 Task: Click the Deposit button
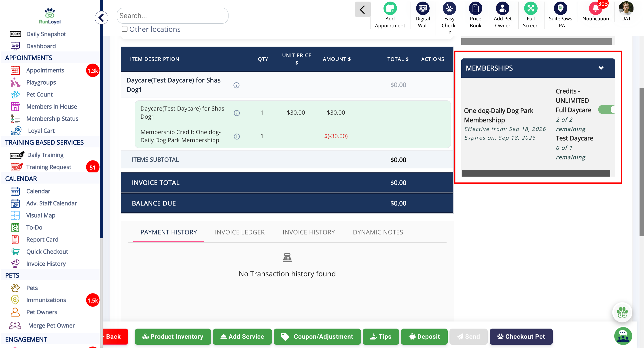(x=424, y=337)
